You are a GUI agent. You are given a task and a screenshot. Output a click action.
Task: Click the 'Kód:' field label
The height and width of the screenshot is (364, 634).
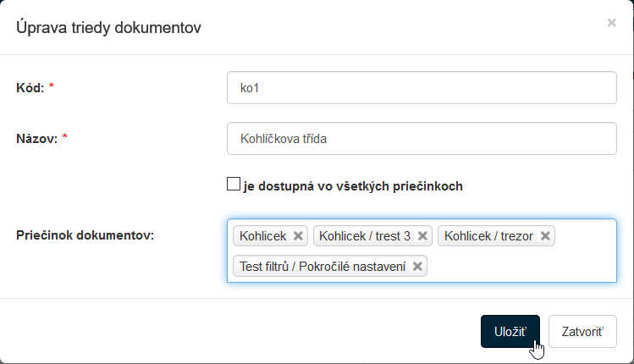(30, 87)
